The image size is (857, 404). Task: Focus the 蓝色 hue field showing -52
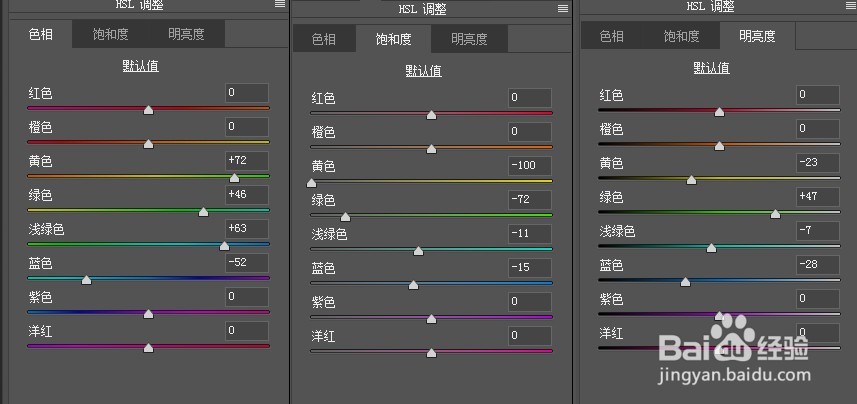(x=246, y=262)
